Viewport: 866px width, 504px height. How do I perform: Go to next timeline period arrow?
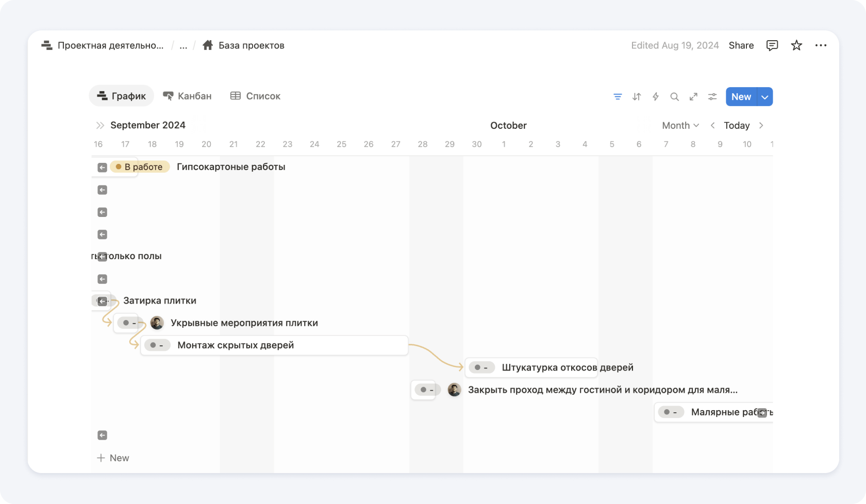coord(761,125)
